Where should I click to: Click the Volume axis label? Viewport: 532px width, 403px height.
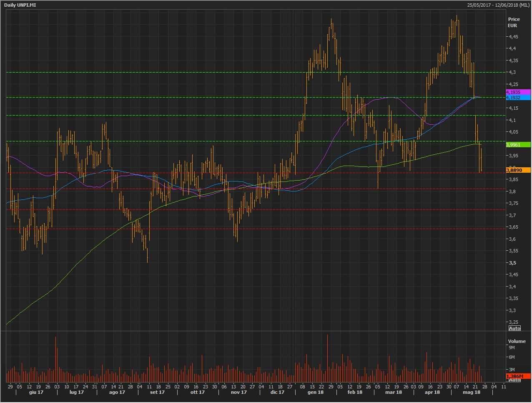tap(517, 341)
